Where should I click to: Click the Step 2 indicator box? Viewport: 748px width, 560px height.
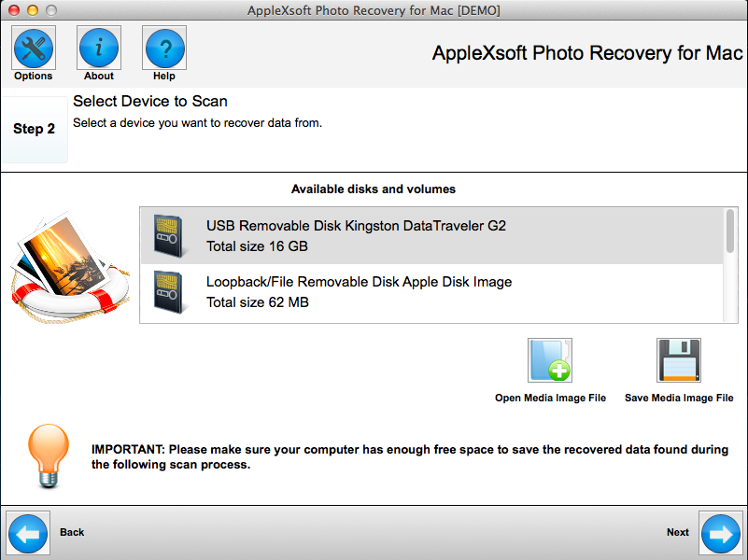(35, 129)
